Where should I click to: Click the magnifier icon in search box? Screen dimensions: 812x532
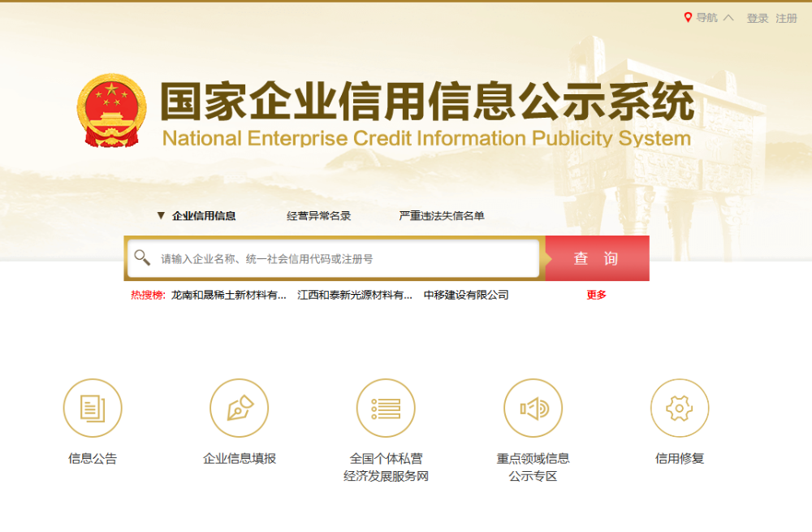[142, 257]
